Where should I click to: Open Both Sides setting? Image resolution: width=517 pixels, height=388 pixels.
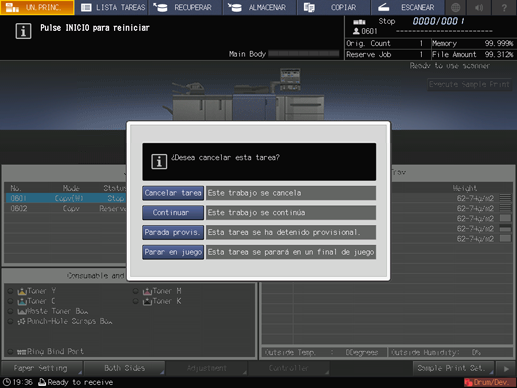point(124,368)
